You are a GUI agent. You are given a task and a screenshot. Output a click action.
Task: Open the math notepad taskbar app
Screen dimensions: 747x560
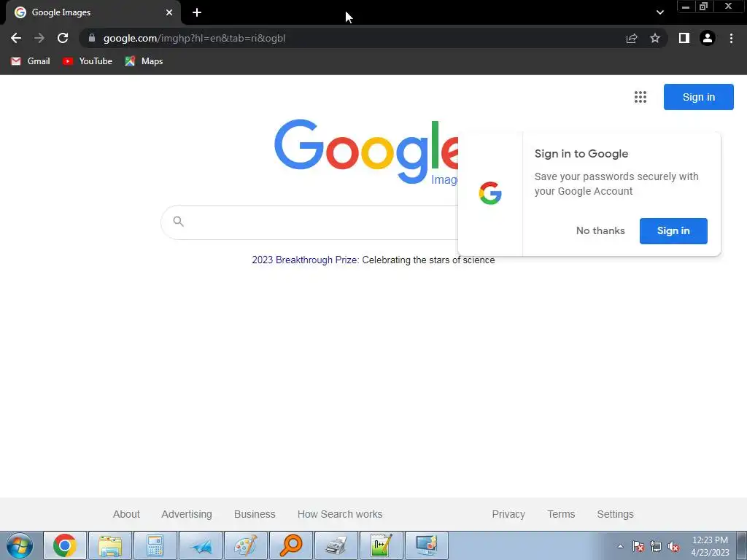382,545
